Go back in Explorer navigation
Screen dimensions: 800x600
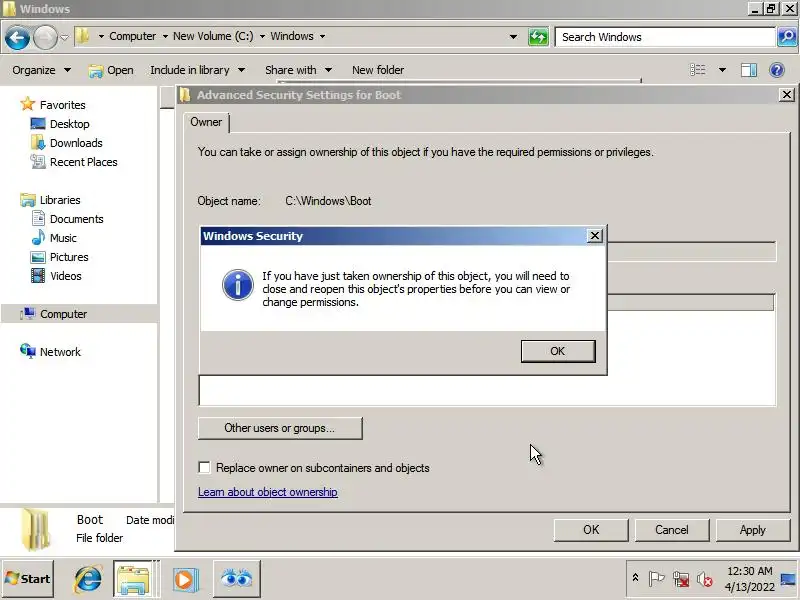click(17, 37)
